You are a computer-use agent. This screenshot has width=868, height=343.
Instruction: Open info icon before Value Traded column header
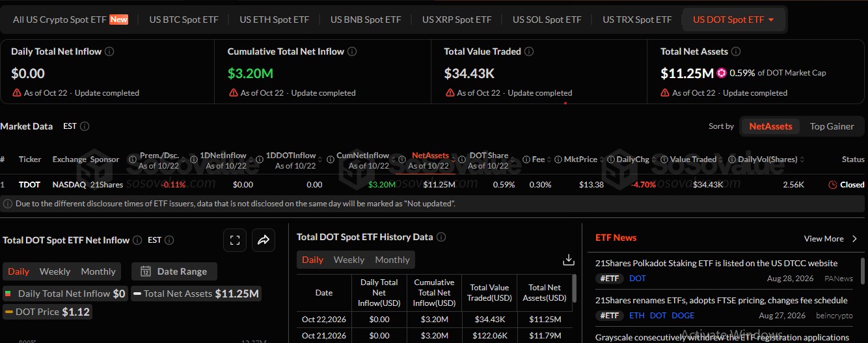click(x=664, y=159)
